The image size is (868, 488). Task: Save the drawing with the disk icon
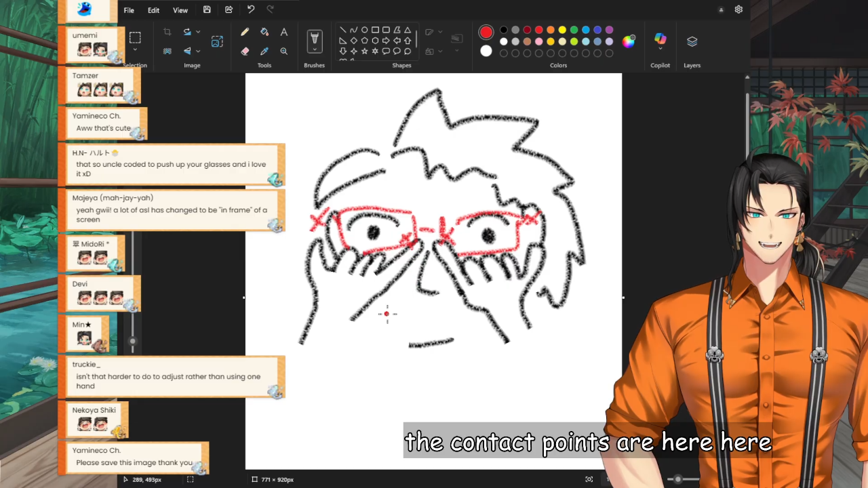coord(207,9)
